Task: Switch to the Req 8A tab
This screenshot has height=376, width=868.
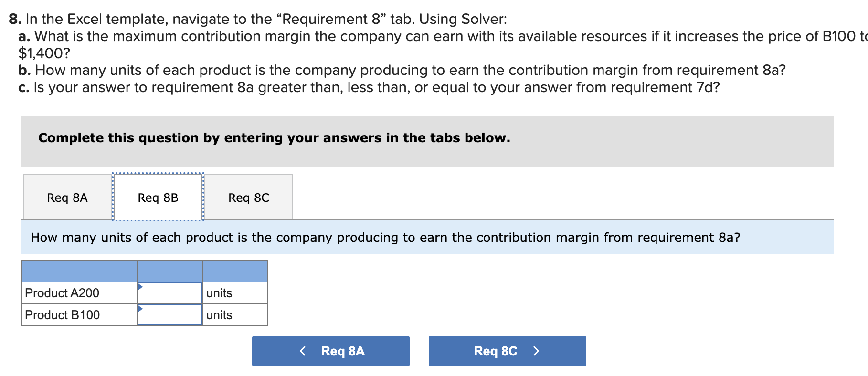Action: click(67, 197)
